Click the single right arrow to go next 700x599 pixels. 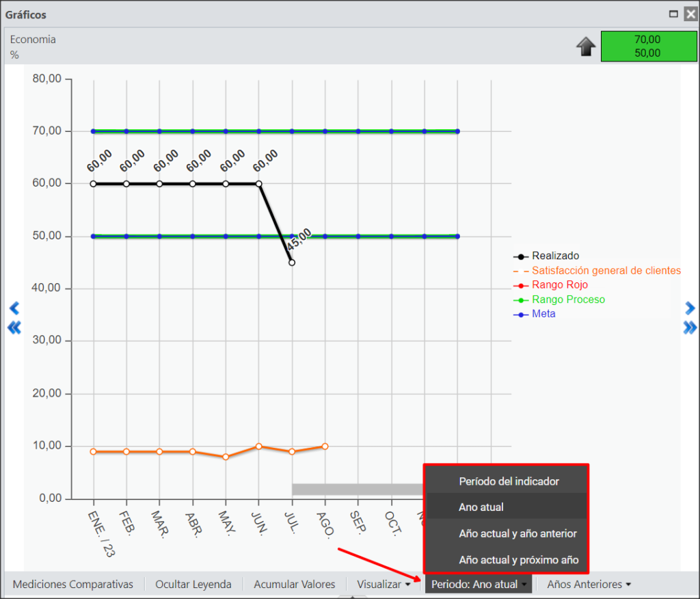click(x=690, y=308)
